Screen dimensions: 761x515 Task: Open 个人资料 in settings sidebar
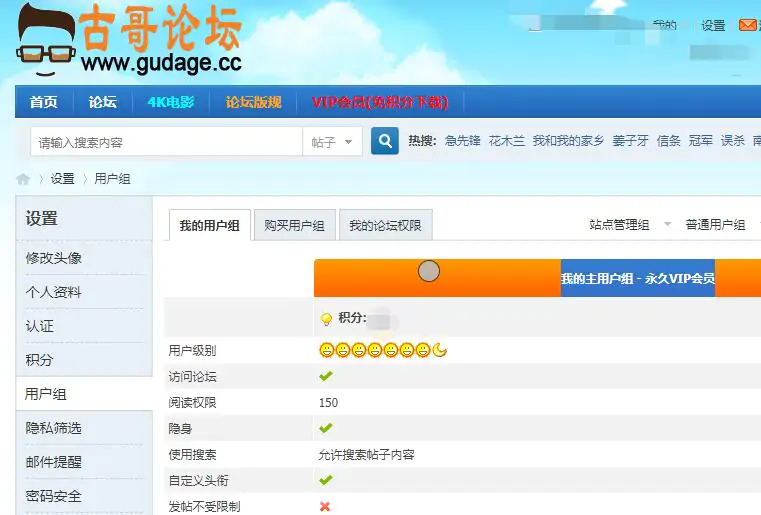pyautogui.click(x=54, y=292)
